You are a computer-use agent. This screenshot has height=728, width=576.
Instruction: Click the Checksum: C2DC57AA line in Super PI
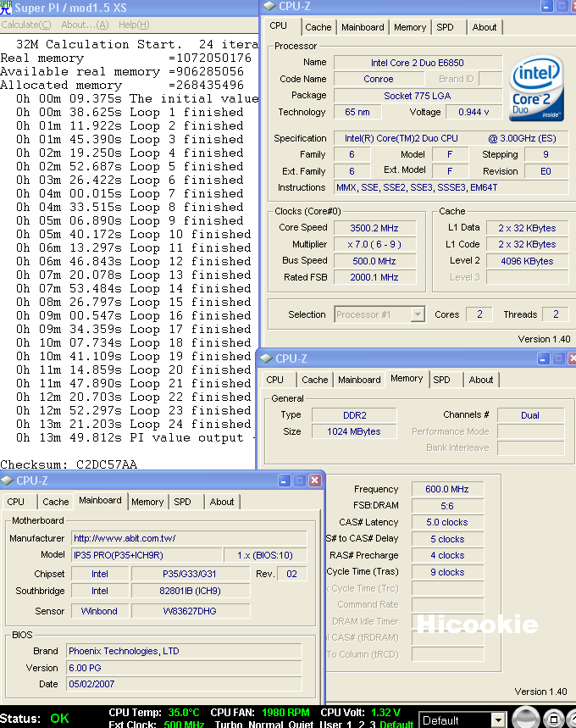(x=69, y=464)
